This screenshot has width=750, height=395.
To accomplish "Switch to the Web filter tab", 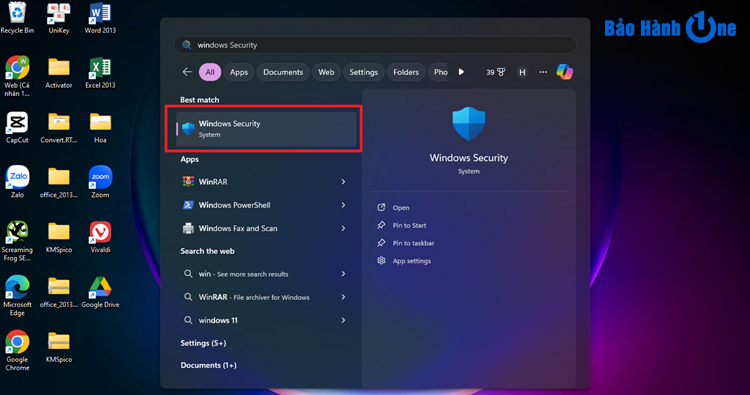I will coord(326,72).
